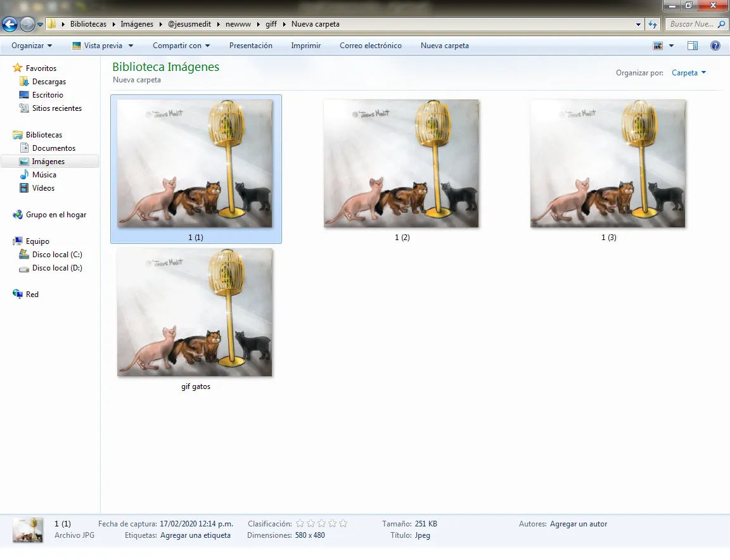Screen dimensions: 730x560
Task: Open Escritorio in the navigation pane
Action: click(48, 95)
